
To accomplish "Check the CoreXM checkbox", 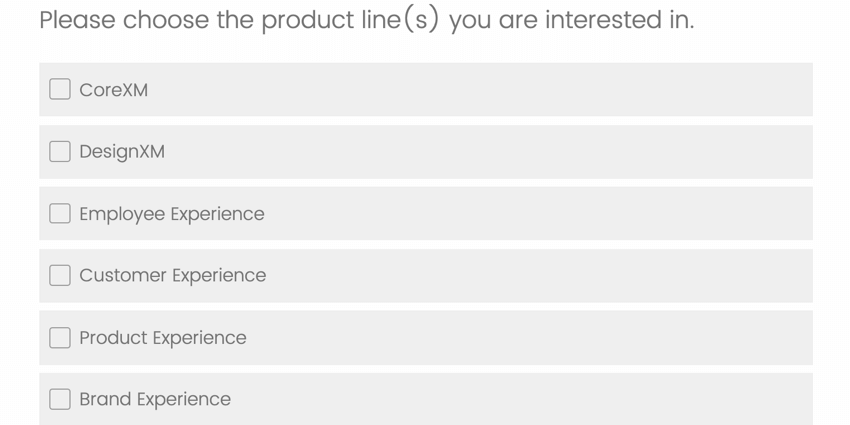I will coord(60,90).
